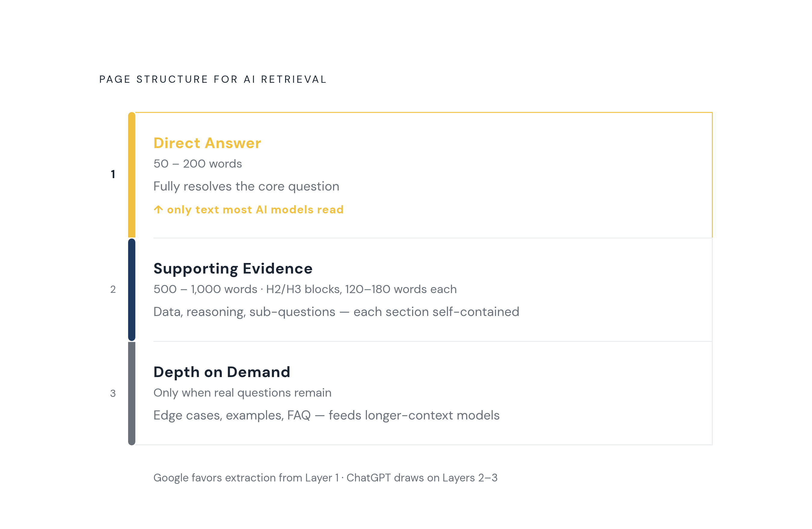Click 'only text most AI models read' note
The height and width of the screenshot is (529, 812).
tap(255, 209)
